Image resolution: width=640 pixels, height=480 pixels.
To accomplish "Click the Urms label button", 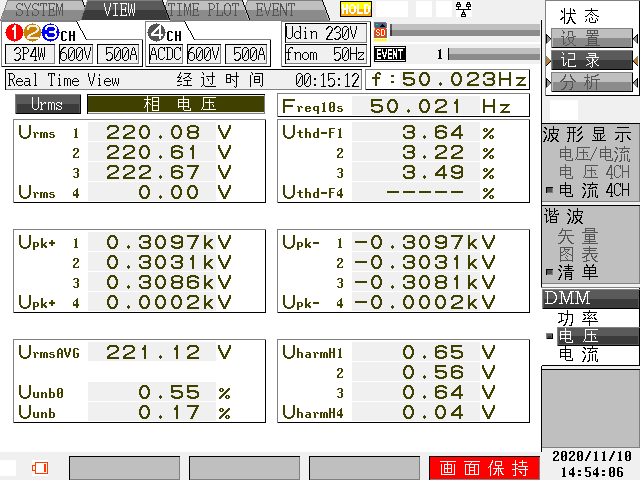I will coord(46,104).
